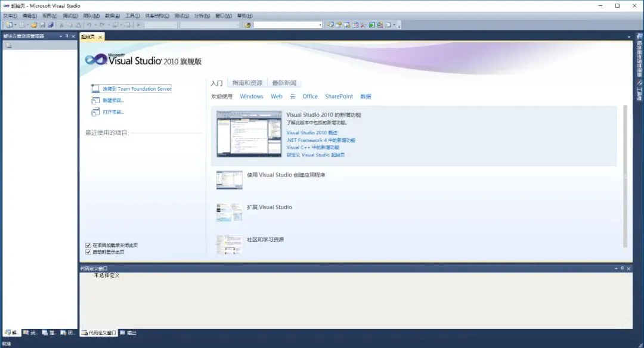Expand the New Project button dropdown arrow
The width and height of the screenshot is (644, 348).
pyautogui.click(x=15, y=24)
